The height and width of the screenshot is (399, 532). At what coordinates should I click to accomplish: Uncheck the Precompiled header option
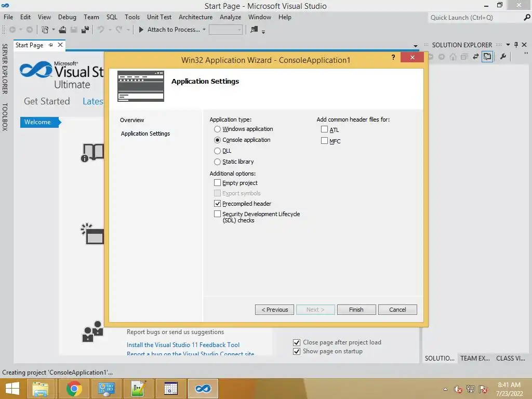click(218, 204)
